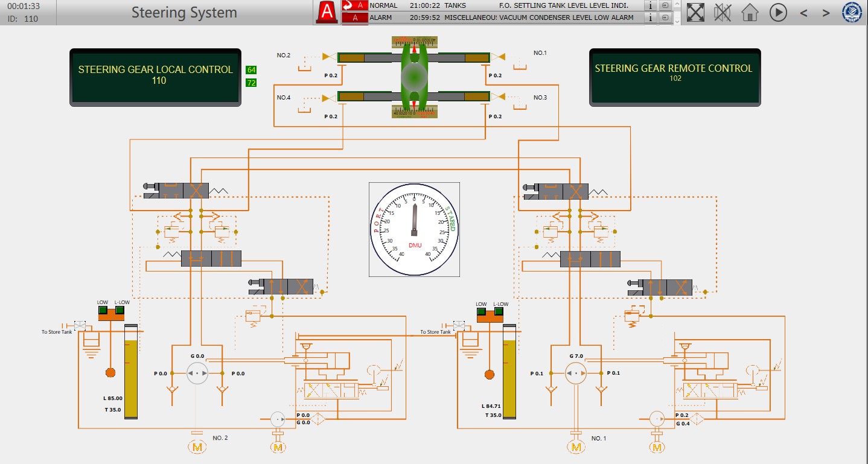Click the 'ID: 110' label
Viewport: 868px width, 464px height.
click(x=23, y=19)
